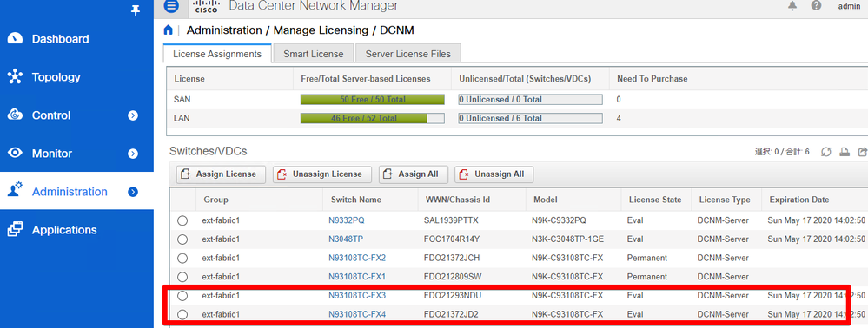Click Unassign All button
This screenshot has height=328, width=868.
click(x=494, y=174)
